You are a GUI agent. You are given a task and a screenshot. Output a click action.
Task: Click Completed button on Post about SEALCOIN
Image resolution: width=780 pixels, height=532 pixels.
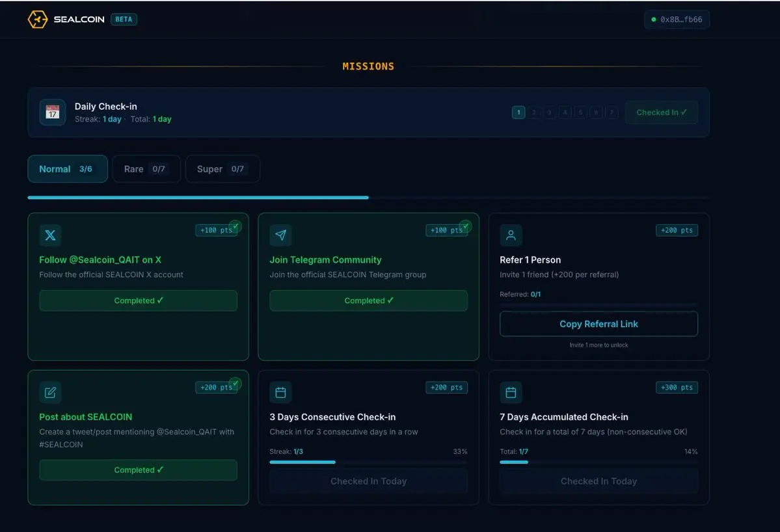[x=139, y=470]
